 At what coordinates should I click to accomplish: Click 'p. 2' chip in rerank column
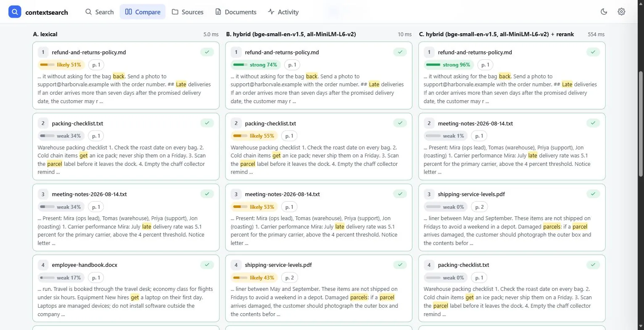coord(479,207)
